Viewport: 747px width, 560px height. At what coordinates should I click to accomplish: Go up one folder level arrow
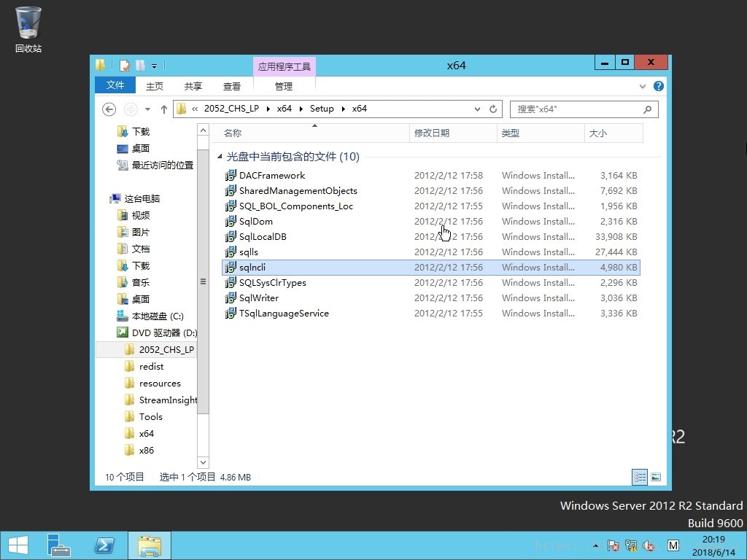click(x=164, y=109)
